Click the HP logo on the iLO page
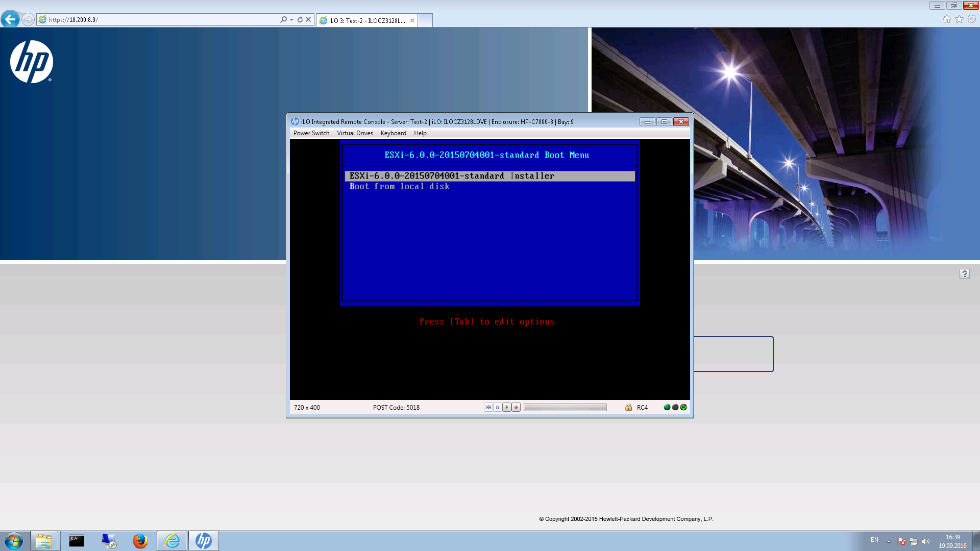980x551 pixels. (x=32, y=62)
